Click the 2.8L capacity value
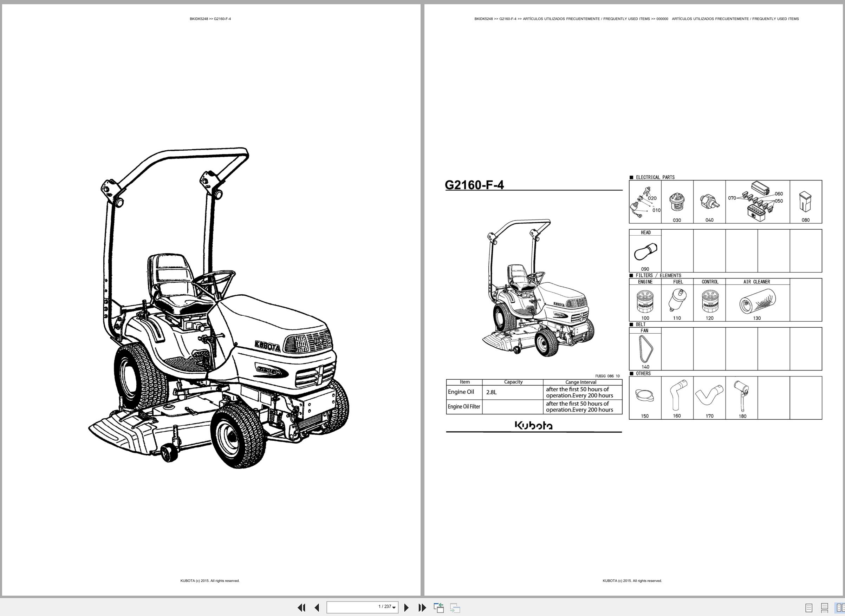The height and width of the screenshot is (616, 845). [x=491, y=392]
